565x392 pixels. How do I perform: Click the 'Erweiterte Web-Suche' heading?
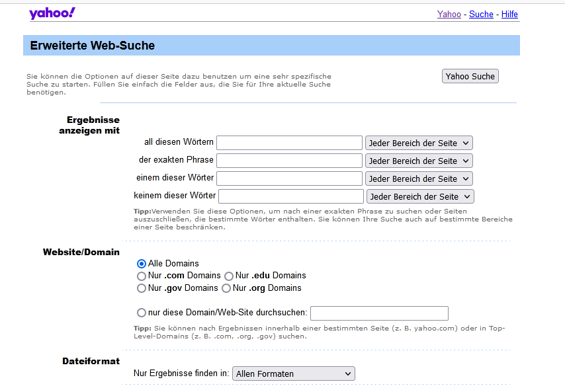coord(92,46)
